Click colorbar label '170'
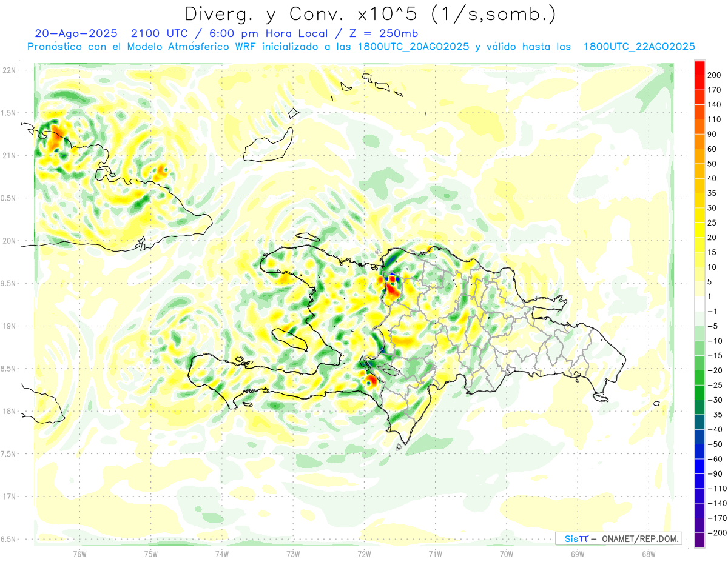Viewport: 728px width, 562px height. [715, 90]
